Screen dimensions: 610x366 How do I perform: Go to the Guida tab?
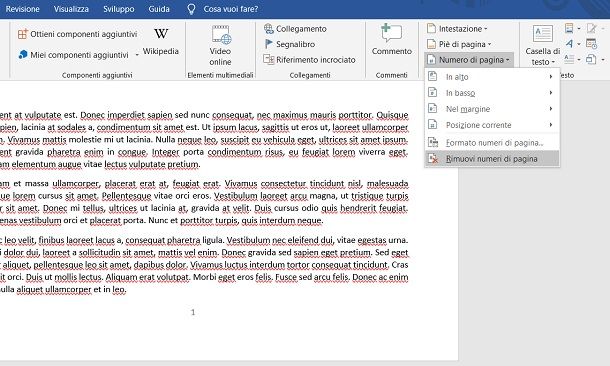pos(159,9)
